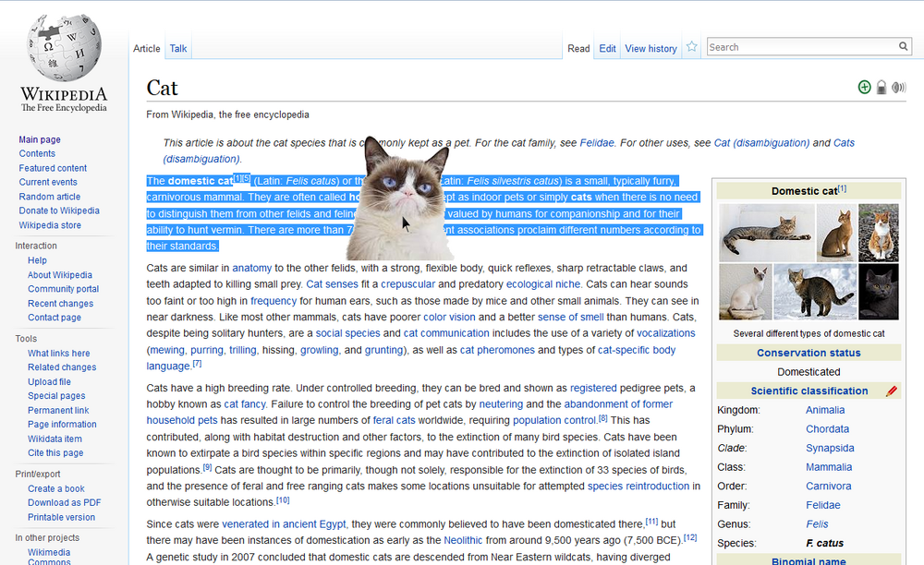Open Featured content link

coord(53,168)
